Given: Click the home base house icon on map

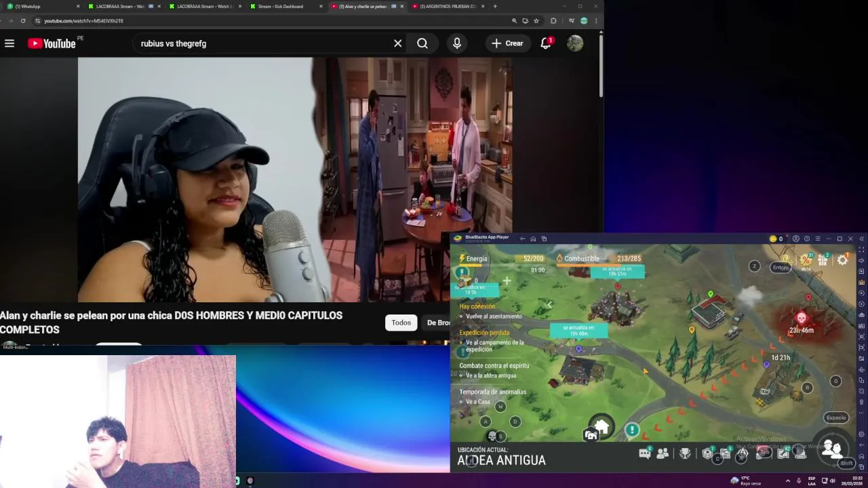Looking at the screenshot, I should click(x=601, y=427).
